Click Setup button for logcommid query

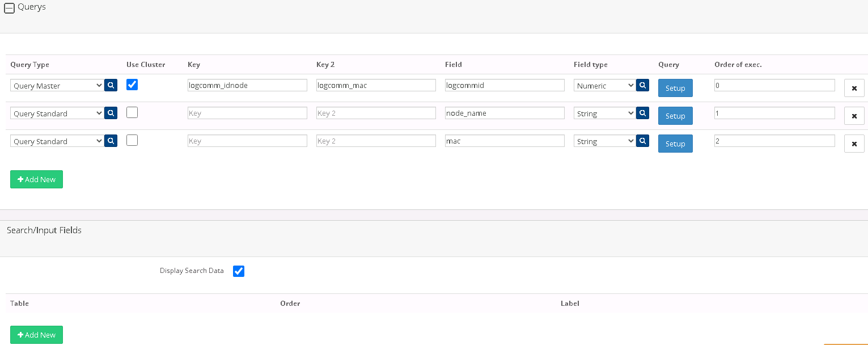[675, 89]
